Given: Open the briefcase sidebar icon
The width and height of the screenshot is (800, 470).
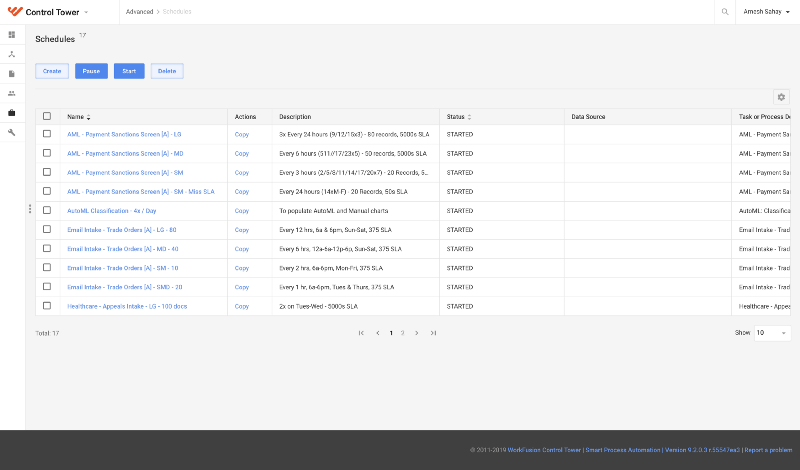Looking at the screenshot, I should 12,113.
